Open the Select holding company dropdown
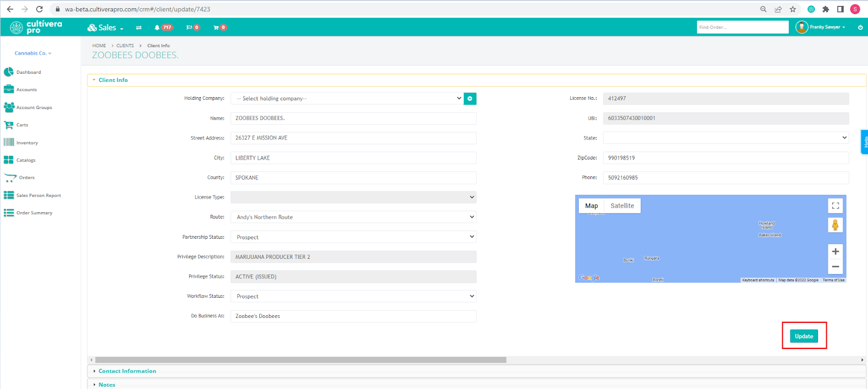The height and width of the screenshot is (389, 868). click(x=347, y=98)
